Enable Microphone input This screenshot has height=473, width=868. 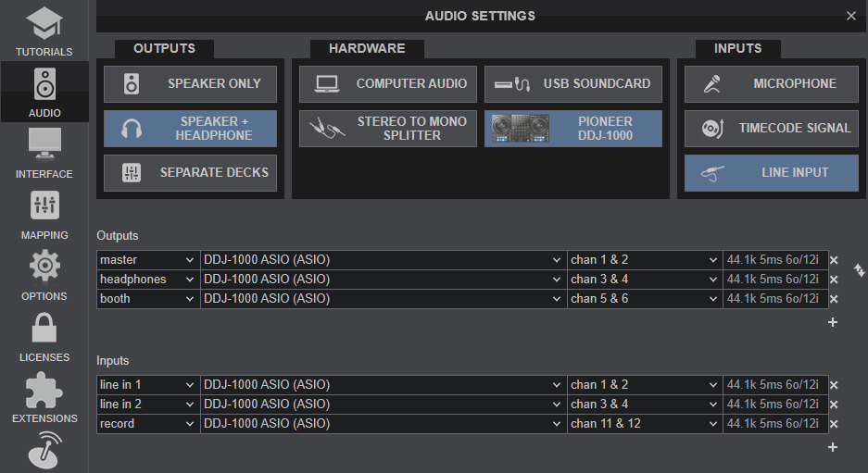pyautogui.click(x=772, y=84)
